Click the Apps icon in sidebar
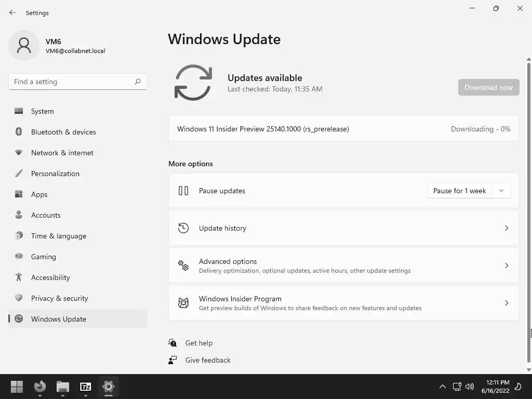Image resolution: width=532 pixels, height=399 pixels. pos(19,194)
